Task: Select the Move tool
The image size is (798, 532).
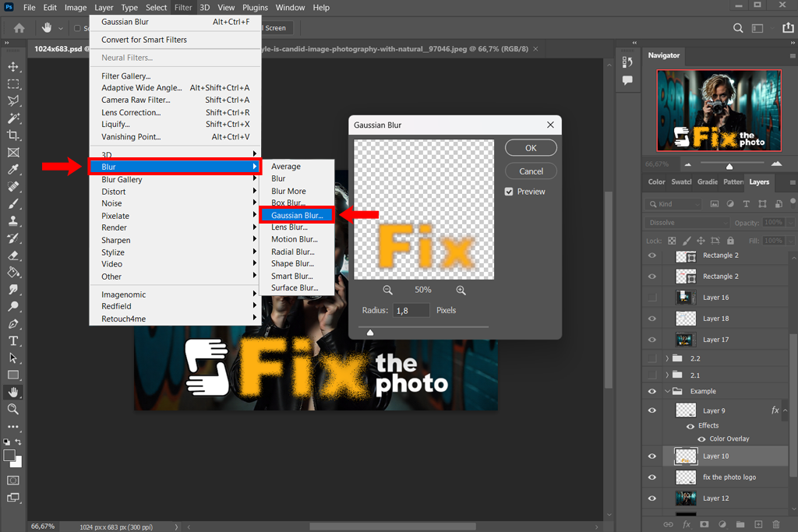Action: (13, 67)
